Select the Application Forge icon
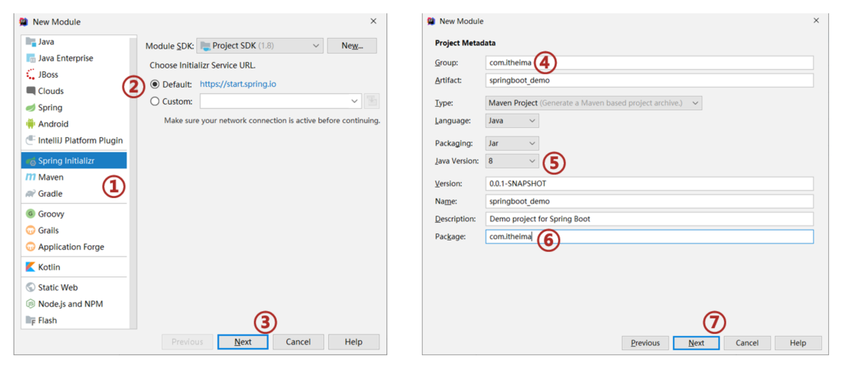 coord(31,247)
